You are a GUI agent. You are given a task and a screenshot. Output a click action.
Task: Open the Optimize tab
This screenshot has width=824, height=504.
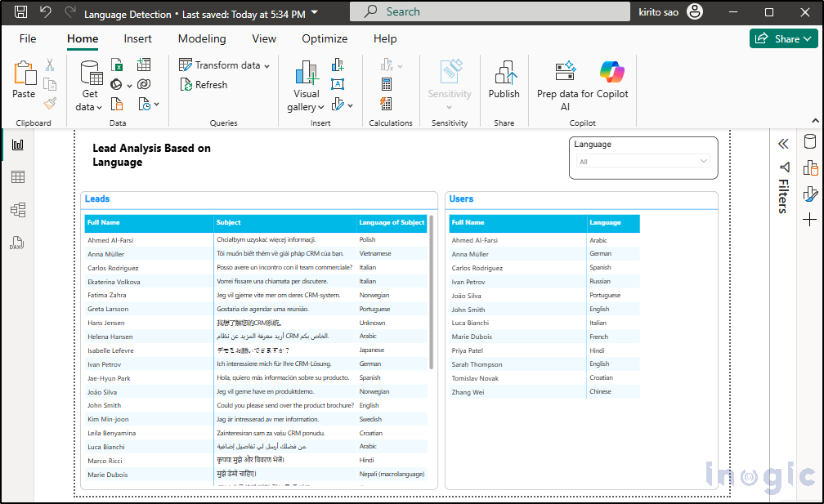pyautogui.click(x=325, y=39)
